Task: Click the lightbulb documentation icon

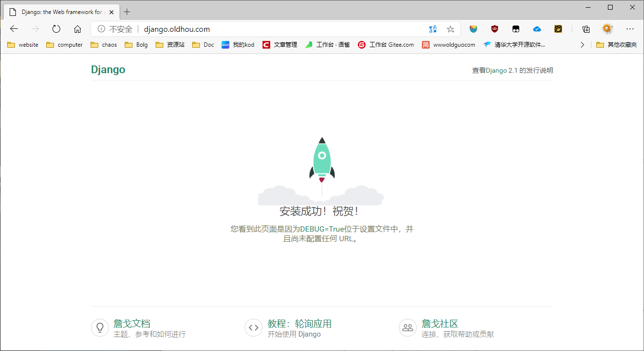Action: (x=100, y=327)
